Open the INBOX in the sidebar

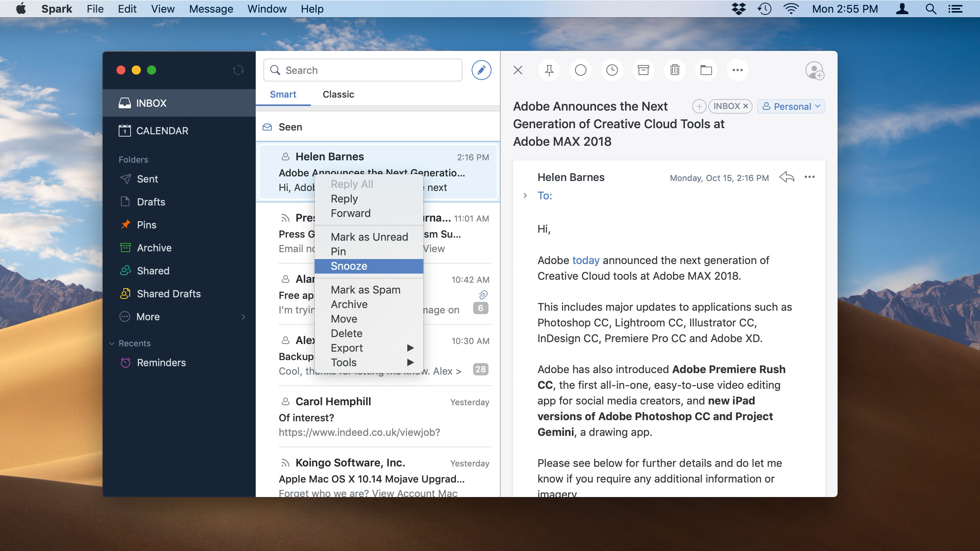179,103
